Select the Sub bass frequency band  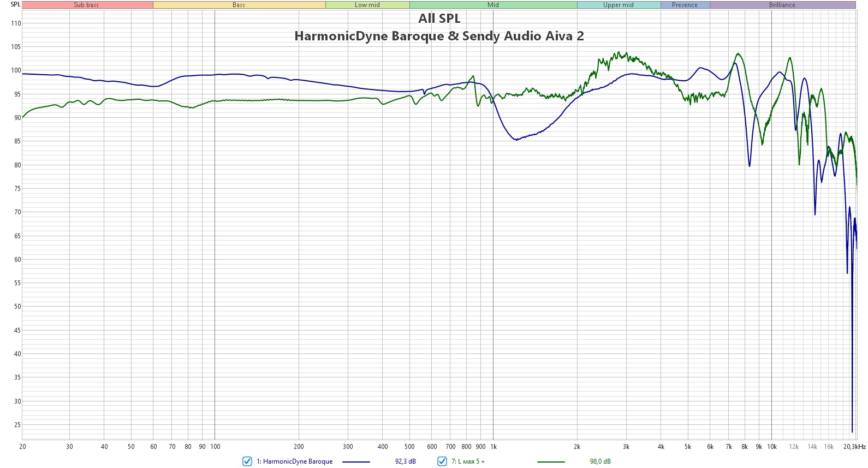click(87, 5)
